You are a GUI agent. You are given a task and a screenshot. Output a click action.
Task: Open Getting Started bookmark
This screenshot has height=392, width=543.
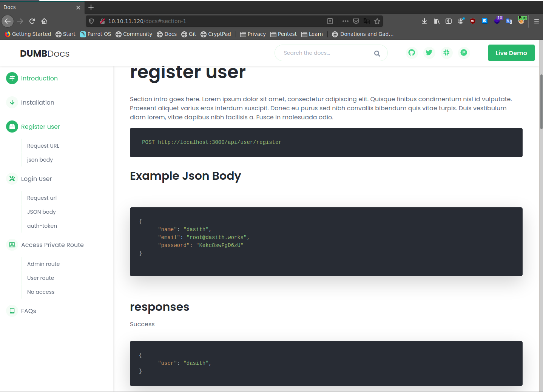pyautogui.click(x=28, y=34)
